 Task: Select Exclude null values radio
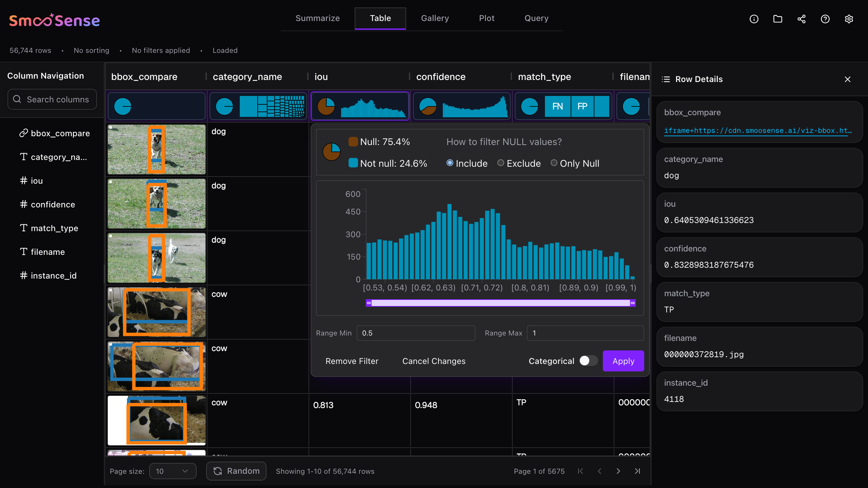(x=500, y=163)
